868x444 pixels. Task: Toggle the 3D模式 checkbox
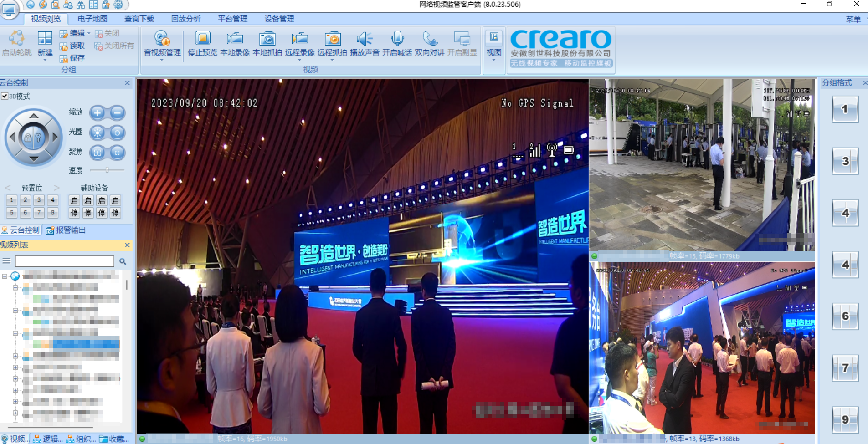click(5, 96)
